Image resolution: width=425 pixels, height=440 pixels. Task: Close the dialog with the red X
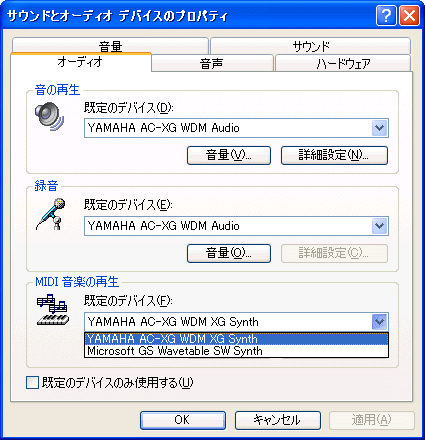point(409,16)
